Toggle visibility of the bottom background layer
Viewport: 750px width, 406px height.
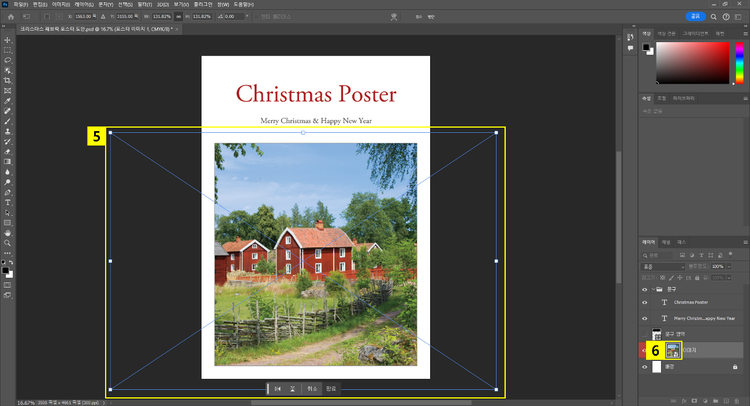(645, 367)
